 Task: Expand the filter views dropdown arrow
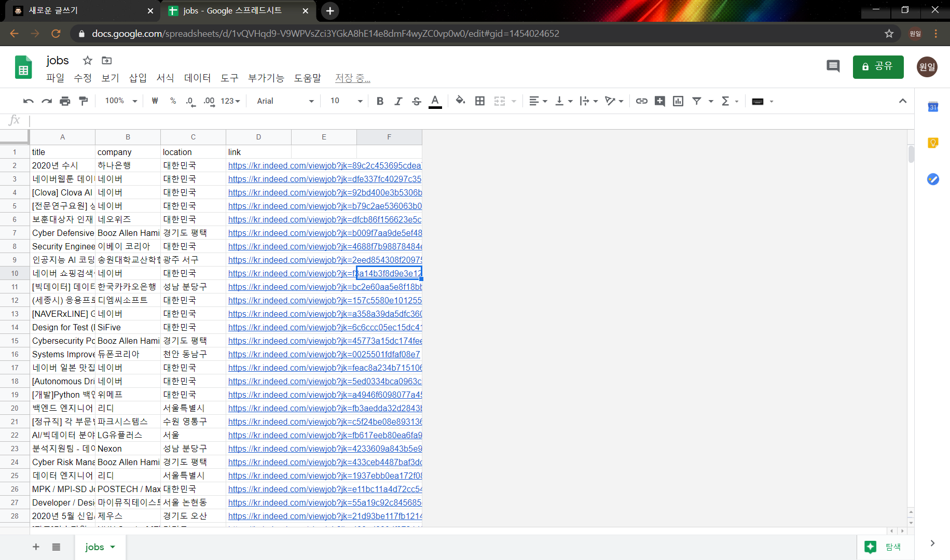pos(711,101)
